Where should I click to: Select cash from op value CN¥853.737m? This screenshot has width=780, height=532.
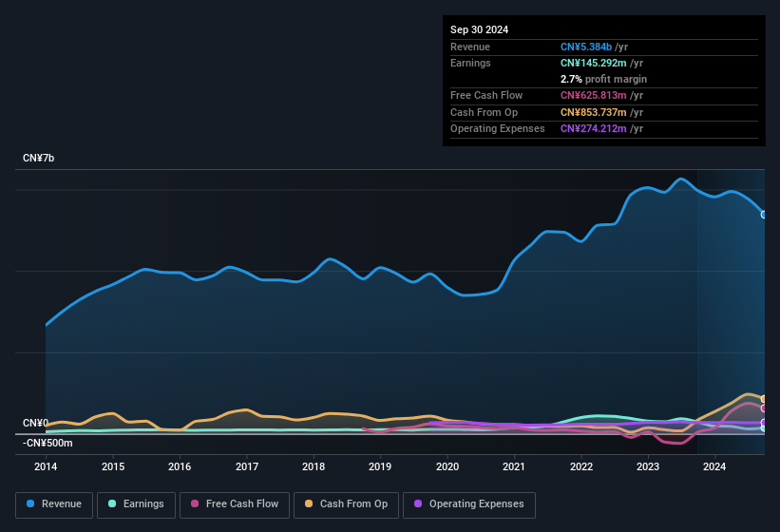[594, 112]
